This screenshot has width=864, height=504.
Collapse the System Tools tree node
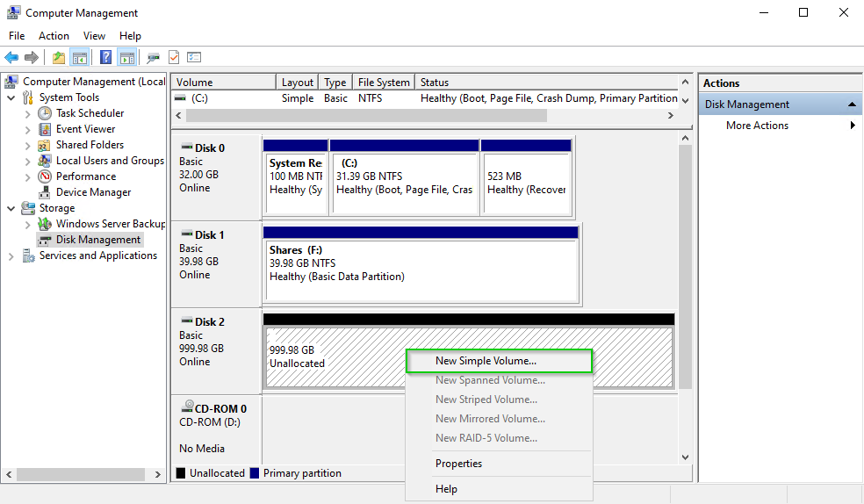click(x=11, y=97)
